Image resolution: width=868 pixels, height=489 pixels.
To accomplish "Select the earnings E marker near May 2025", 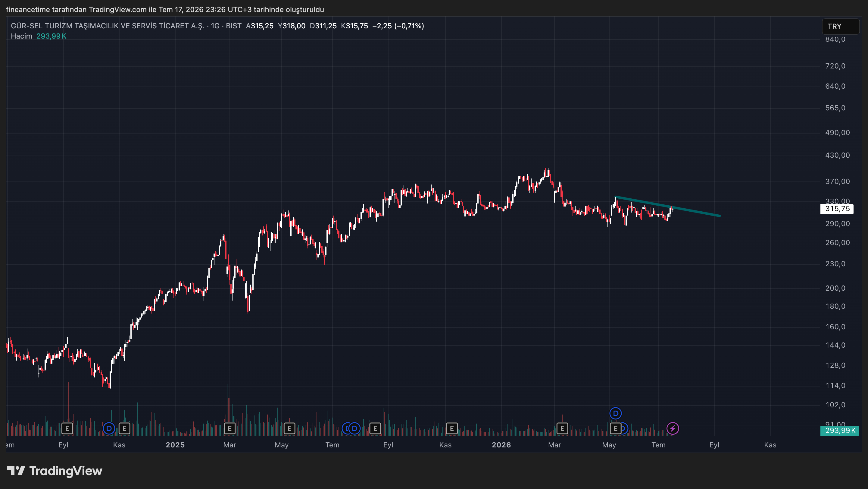I will click(289, 429).
